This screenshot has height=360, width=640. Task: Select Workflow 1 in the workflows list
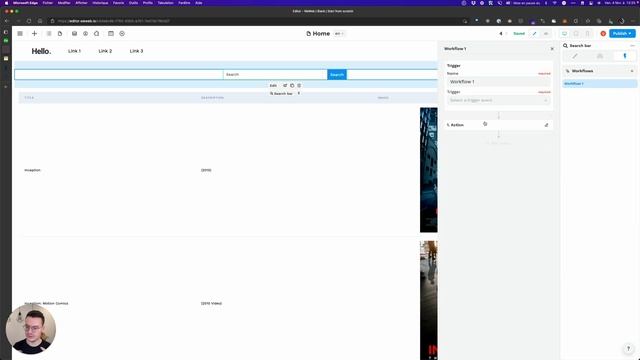[x=599, y=84]
